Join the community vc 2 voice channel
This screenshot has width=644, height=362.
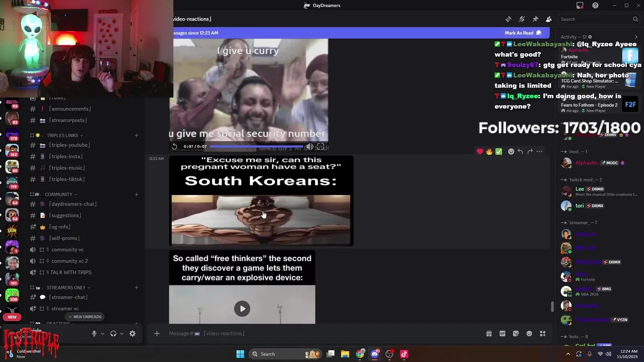[69, 261]
